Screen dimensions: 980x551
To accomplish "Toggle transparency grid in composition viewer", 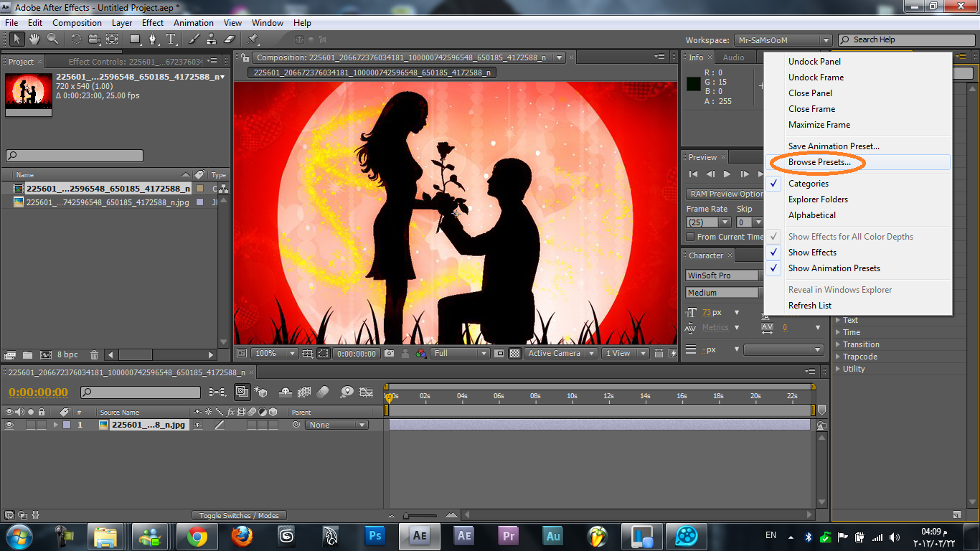I will click(515, 353).
